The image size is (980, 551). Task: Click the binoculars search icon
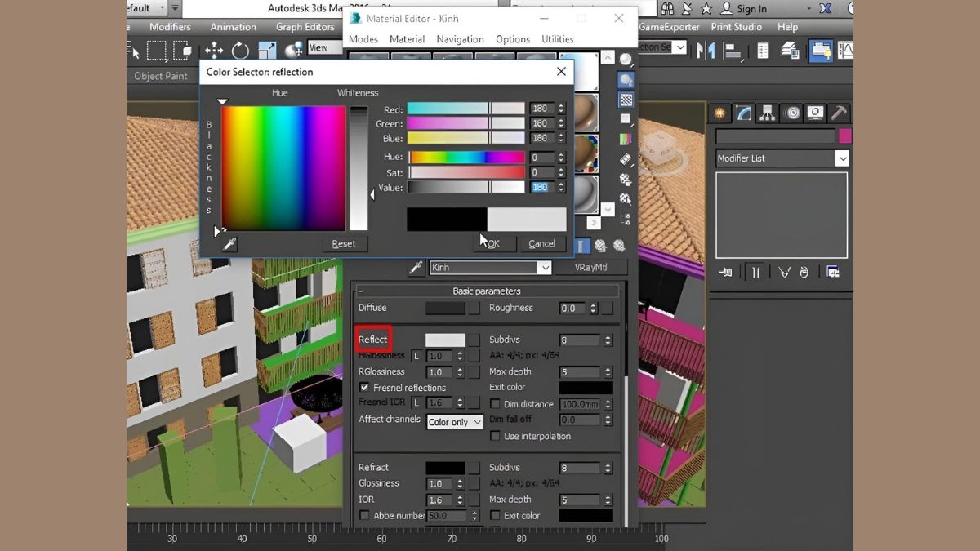(668, 8)
